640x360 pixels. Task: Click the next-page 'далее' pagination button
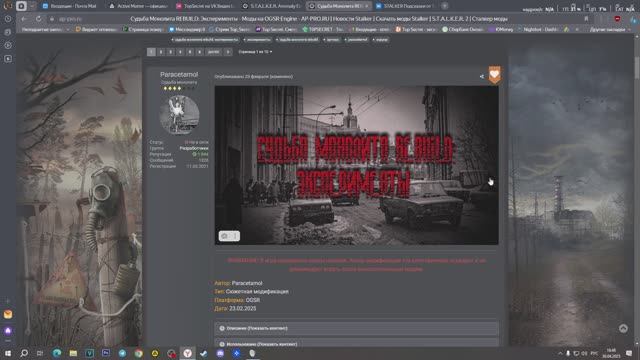(213, 52)
